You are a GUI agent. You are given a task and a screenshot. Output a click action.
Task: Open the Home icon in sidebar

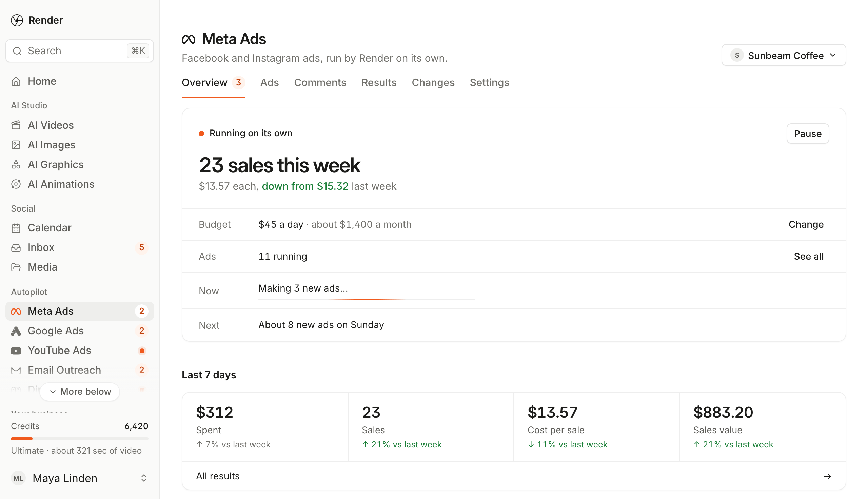click(16, 81)
